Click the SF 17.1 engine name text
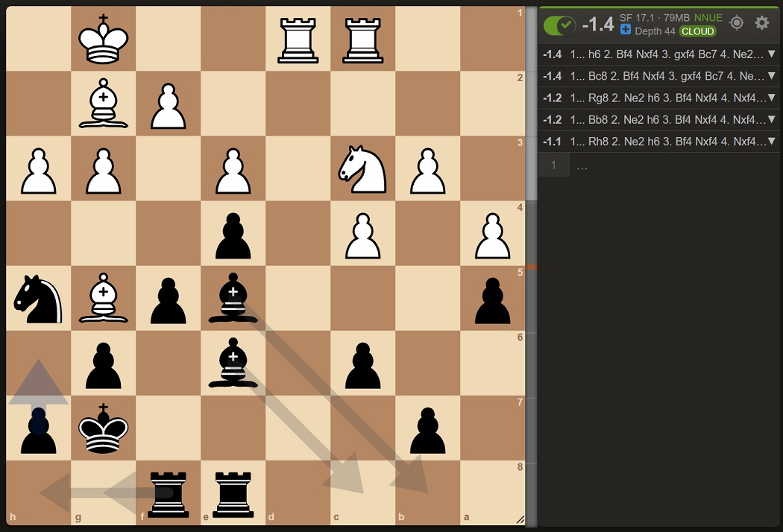This screenshot has width=783, height=532. pos(637,18)
